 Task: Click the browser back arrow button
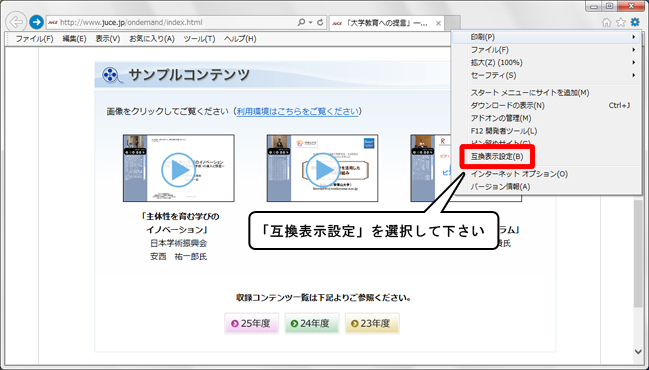[x=16, y=22]
